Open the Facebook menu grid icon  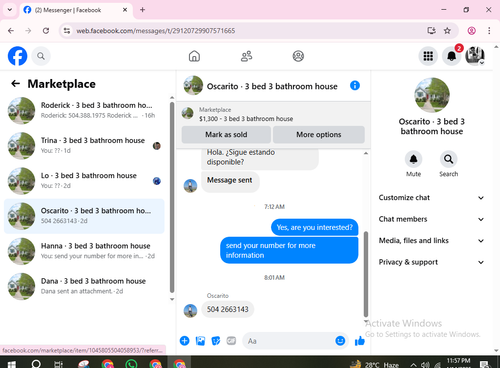[428, 56]
